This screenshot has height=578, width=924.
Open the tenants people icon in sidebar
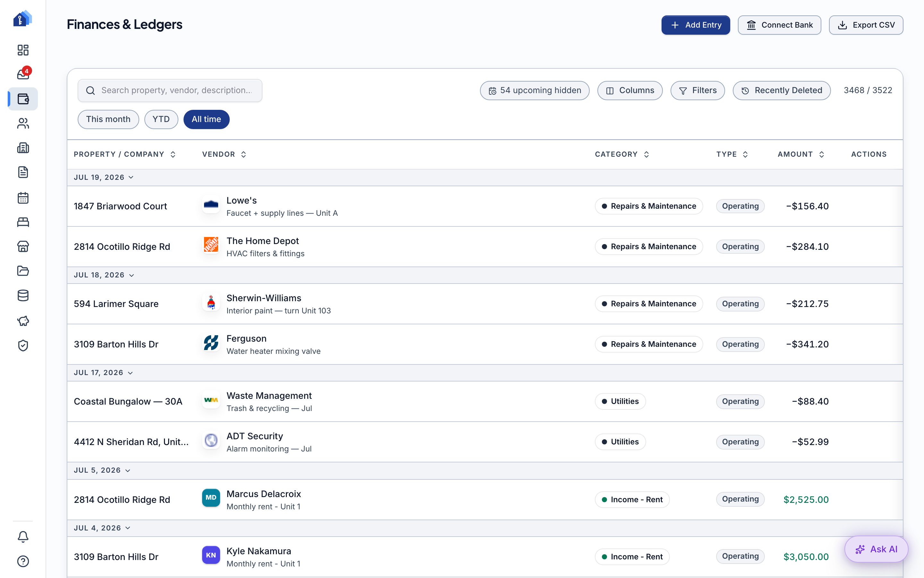click(x=23, y=124)
